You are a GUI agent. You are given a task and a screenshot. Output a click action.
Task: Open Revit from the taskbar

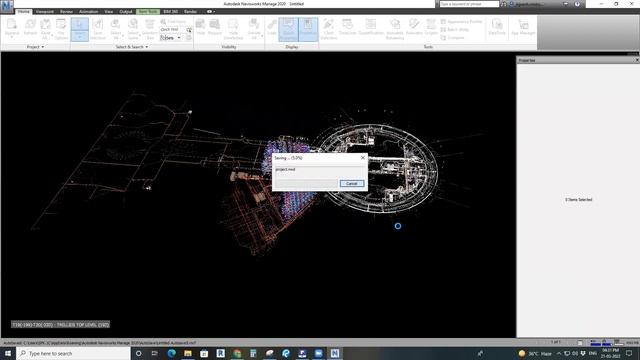220,353
